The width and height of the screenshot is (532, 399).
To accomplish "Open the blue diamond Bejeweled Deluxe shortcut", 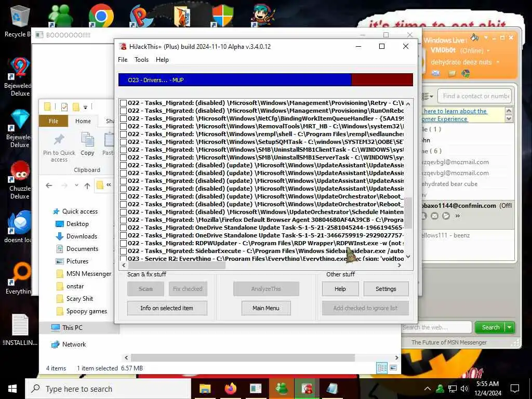I will [19, 128].
